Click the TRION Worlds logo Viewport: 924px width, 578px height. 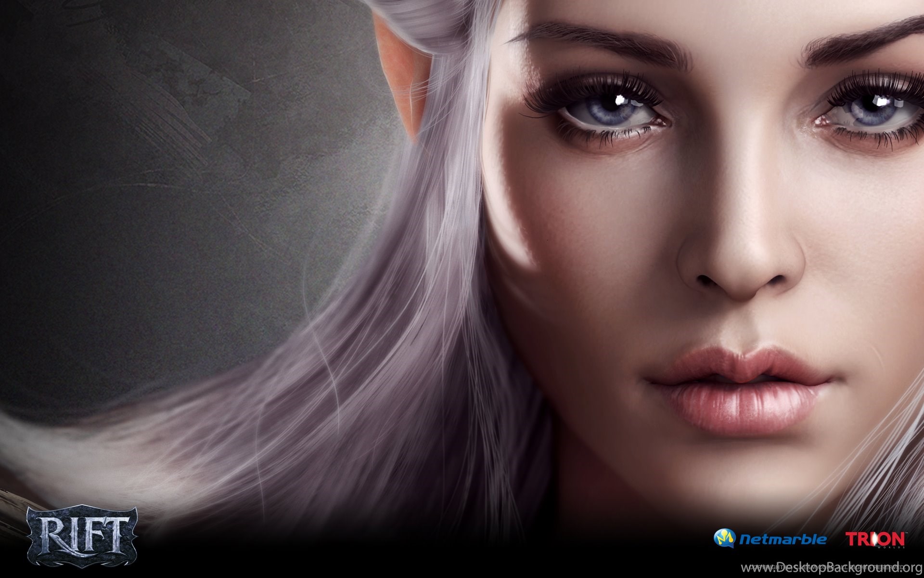[x=875, y=539]
